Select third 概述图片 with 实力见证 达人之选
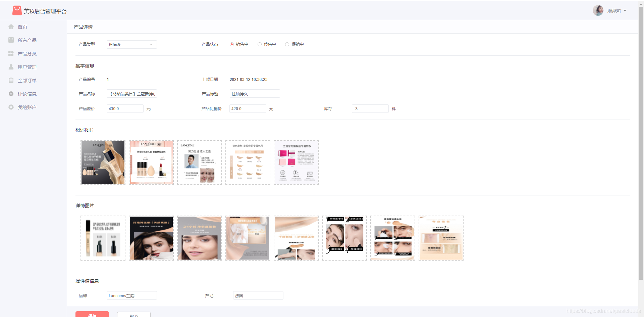The image size is (644, 317). pos(200,163)
